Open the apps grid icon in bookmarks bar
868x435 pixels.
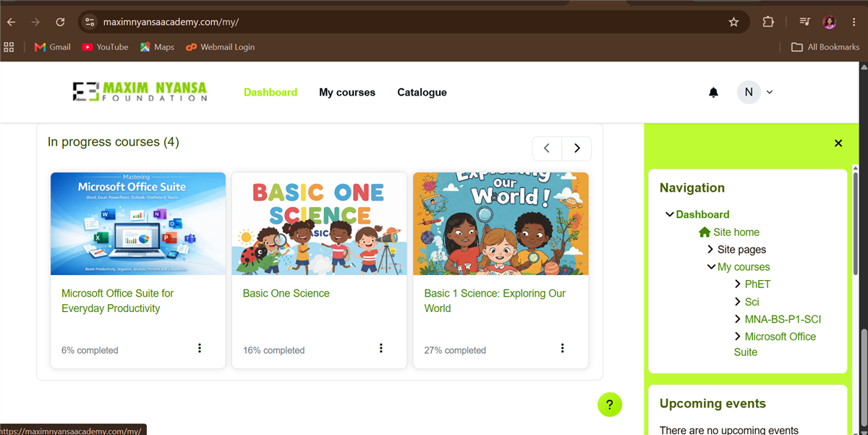tap(9, 47)
